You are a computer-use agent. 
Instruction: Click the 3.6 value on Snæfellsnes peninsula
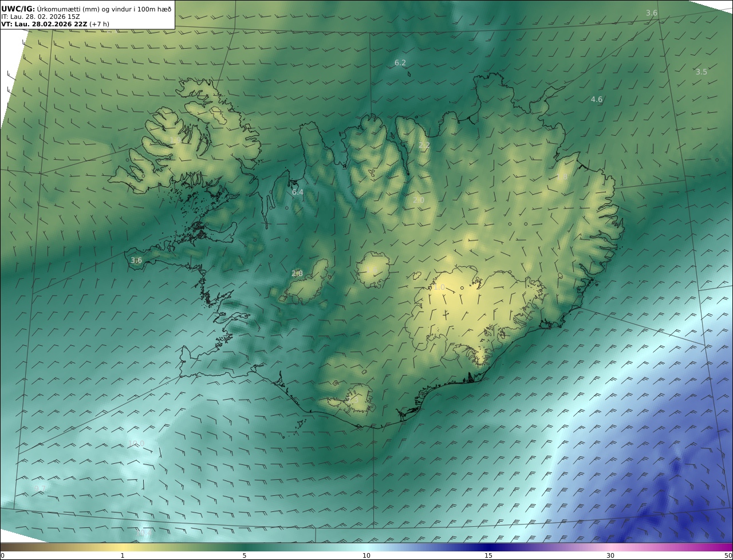(136, 260)
